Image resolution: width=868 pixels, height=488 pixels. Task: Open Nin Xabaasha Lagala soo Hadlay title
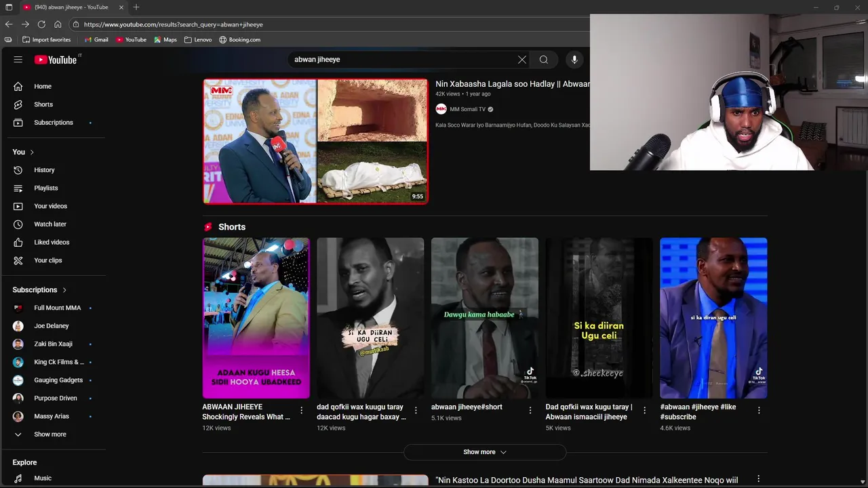(513, 84)
